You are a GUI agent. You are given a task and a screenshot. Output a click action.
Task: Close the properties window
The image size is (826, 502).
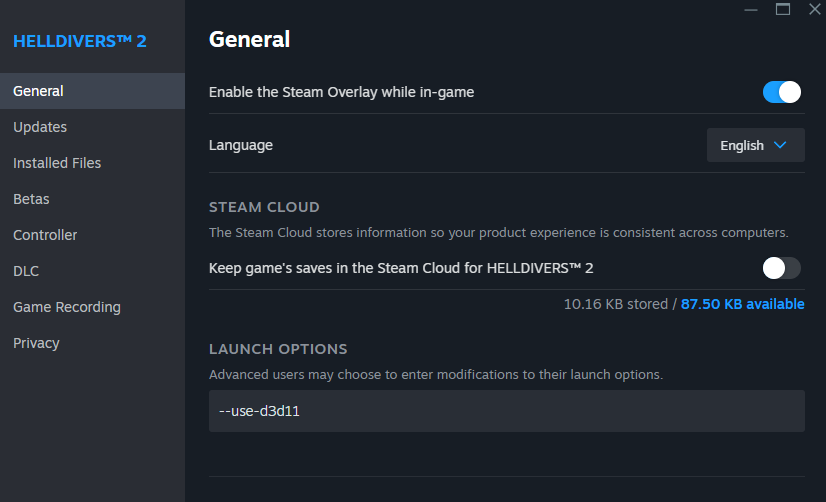(x=814, y=9)
